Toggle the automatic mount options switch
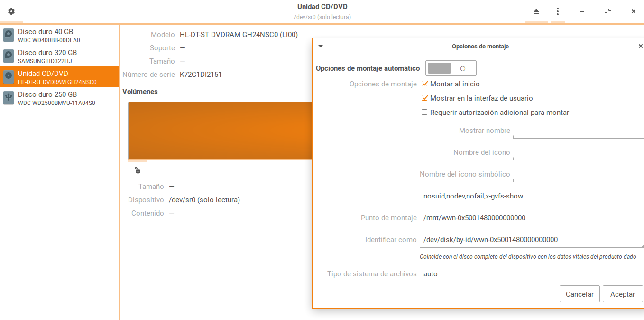 tap(451, 68)
